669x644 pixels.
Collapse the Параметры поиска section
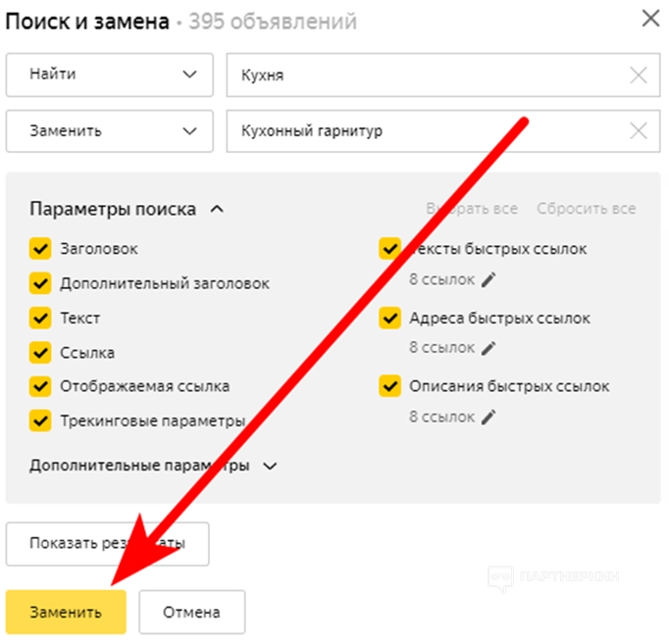click(x=218, y=209)
